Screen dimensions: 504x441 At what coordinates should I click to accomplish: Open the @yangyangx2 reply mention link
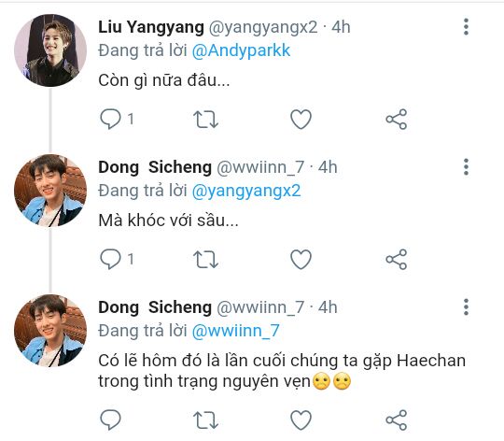pos(246,191)
